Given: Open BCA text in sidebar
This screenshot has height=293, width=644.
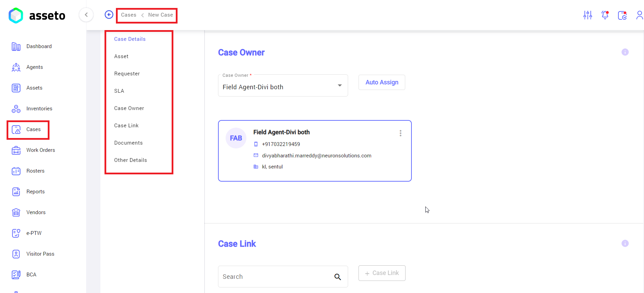Looking at the screenshot, I should click(x=31, y=275).
